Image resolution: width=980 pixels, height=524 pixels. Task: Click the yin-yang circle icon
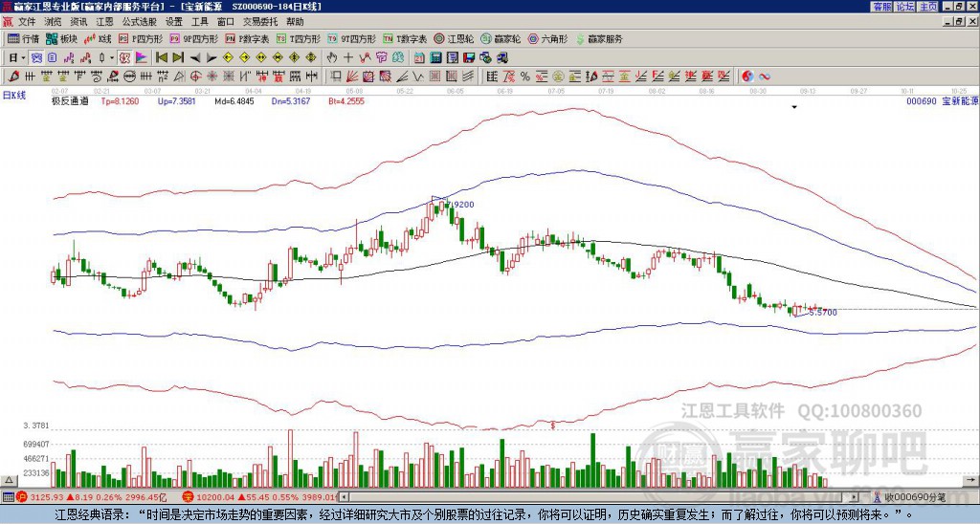tap(747, 76)
